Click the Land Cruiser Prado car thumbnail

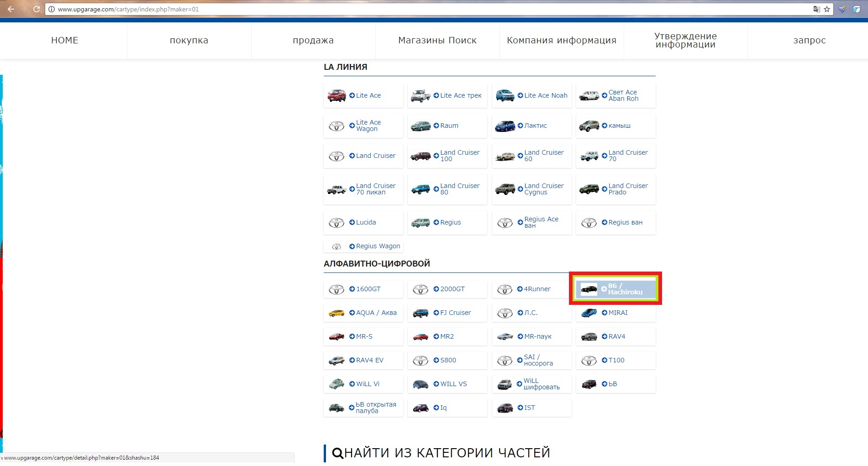589,189
